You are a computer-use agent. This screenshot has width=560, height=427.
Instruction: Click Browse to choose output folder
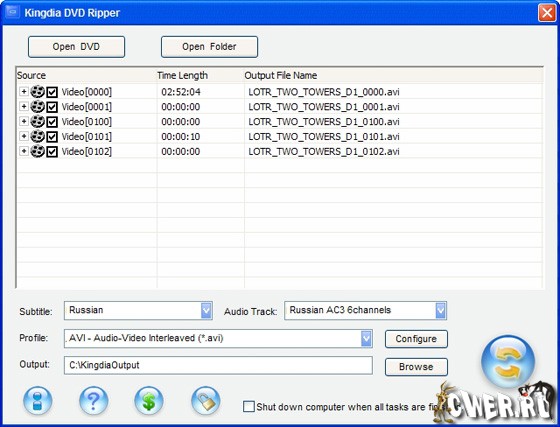click(x=416, y=367)
